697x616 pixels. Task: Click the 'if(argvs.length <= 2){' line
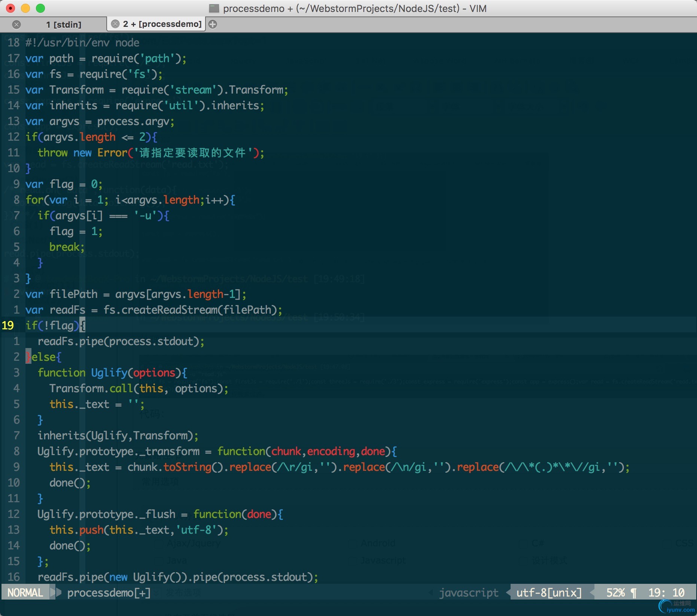pos(92,137)
